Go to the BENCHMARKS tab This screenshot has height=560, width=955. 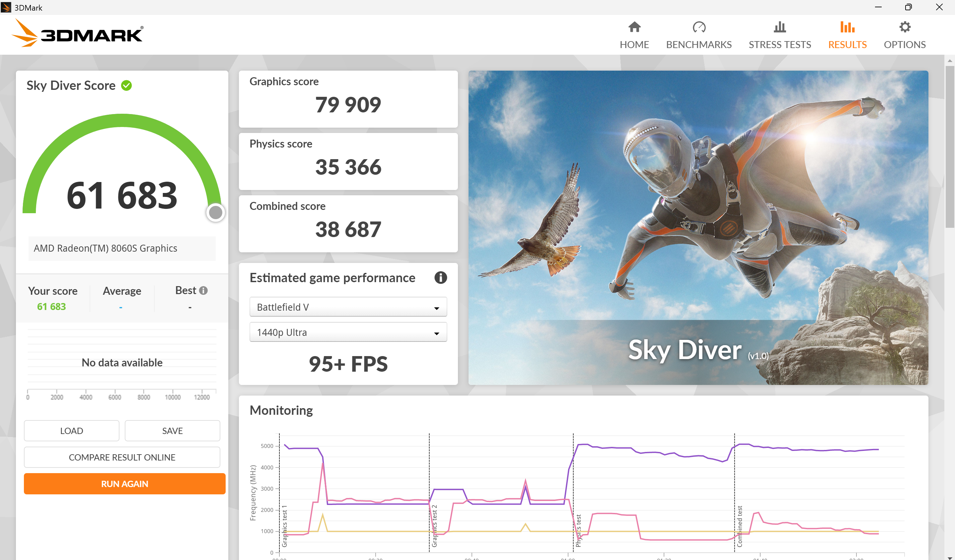coord(698,45)
